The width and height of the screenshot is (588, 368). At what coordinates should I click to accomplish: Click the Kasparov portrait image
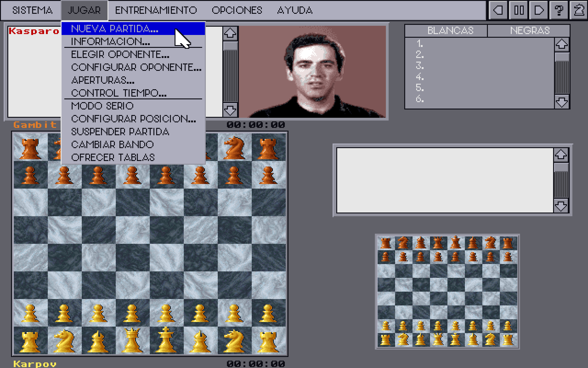tap(312, 72)
